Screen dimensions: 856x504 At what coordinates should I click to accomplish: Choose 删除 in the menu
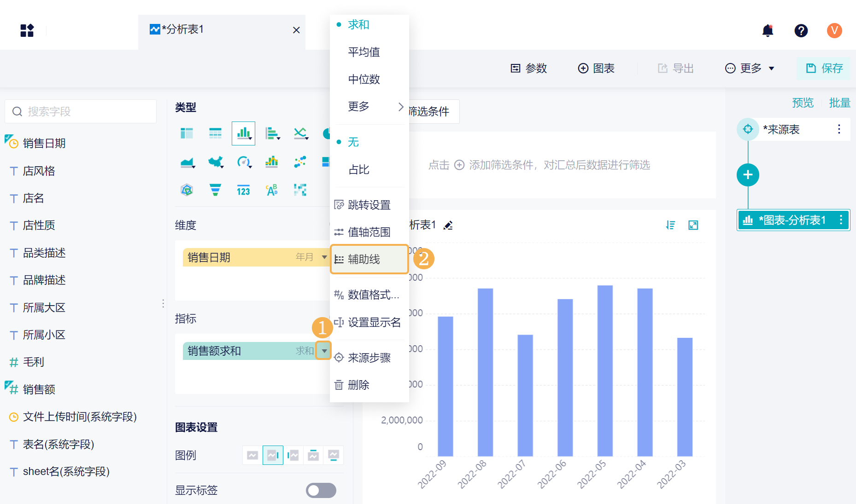[369, 385]
